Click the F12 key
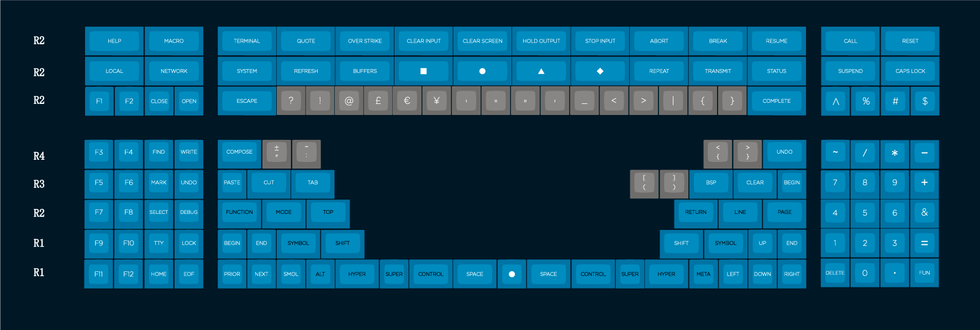Screen dimensions: 980x330 click(x=129, y=274)
